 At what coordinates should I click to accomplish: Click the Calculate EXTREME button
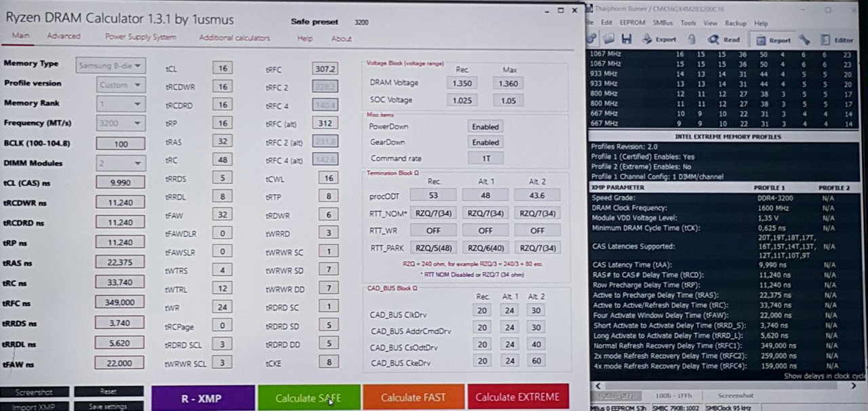coord(517,397)
